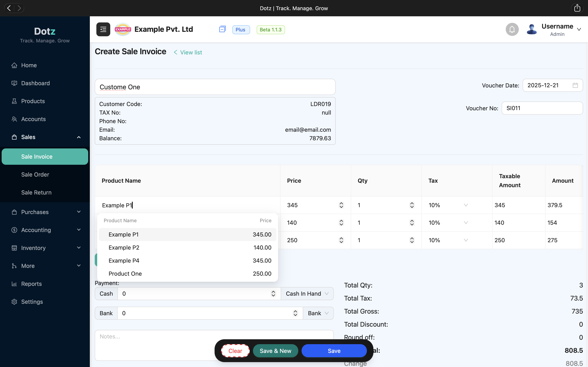Viewport: 588px width, 367px height.
Task: Select the Accounts sidebar icon
Action: coord(14,119)
